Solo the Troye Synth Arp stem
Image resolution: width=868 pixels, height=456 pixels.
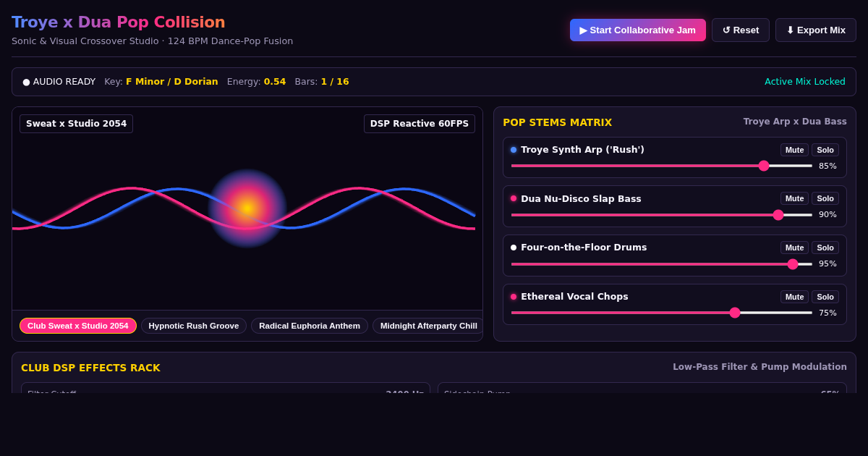(825, 150)
